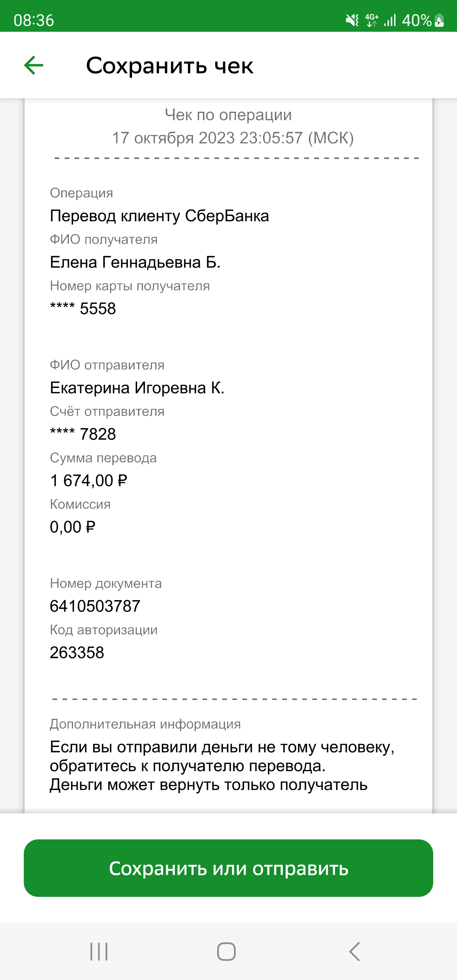457x980 pixels.
Task: Tap the 4G+ network status icon
Action: point(372,20)
